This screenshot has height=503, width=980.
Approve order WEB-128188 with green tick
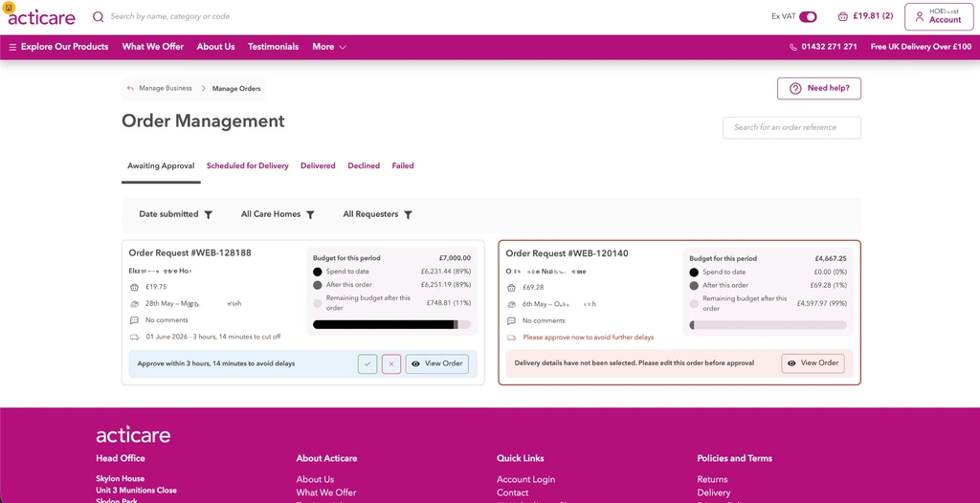(x=367, y=363)
